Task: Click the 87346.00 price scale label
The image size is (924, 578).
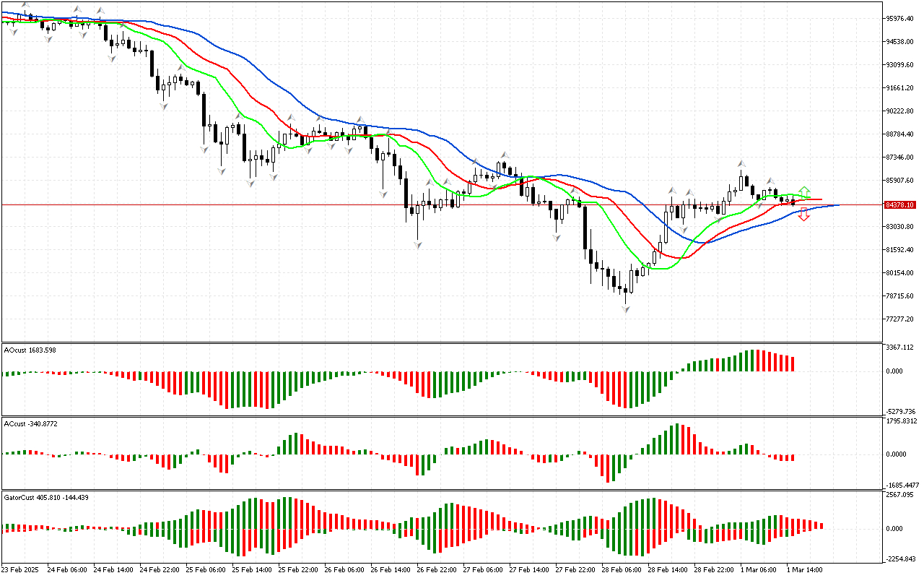Action: tap(899, 158)
